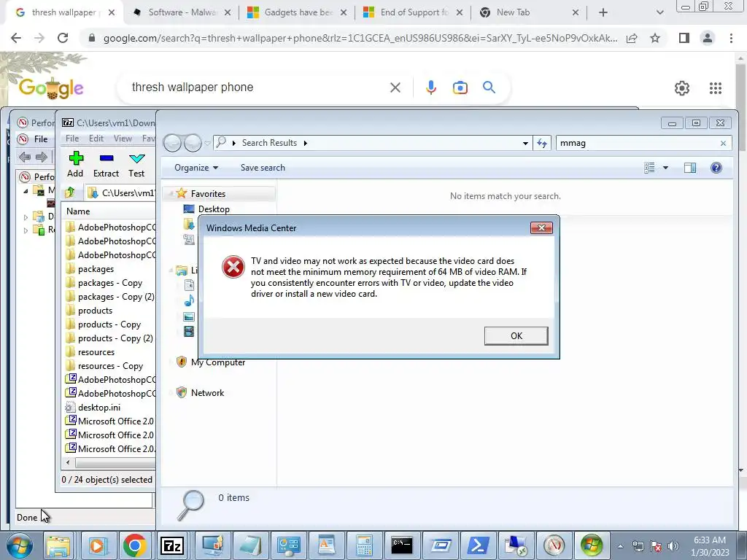The width and height of the screenshot is (747, 560).
Task: Click Test in 7-Zip toolbar
Action: pyautogui.click(x=136, y=164)
